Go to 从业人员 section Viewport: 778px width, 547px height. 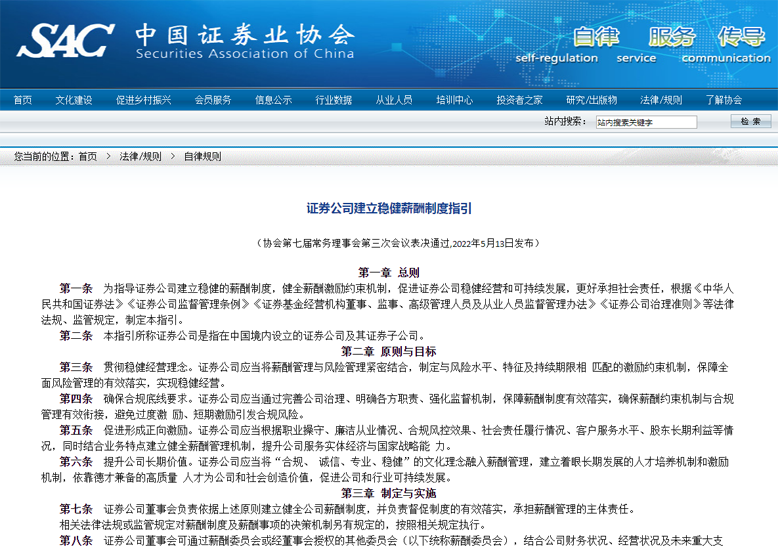tap(394, 100)
